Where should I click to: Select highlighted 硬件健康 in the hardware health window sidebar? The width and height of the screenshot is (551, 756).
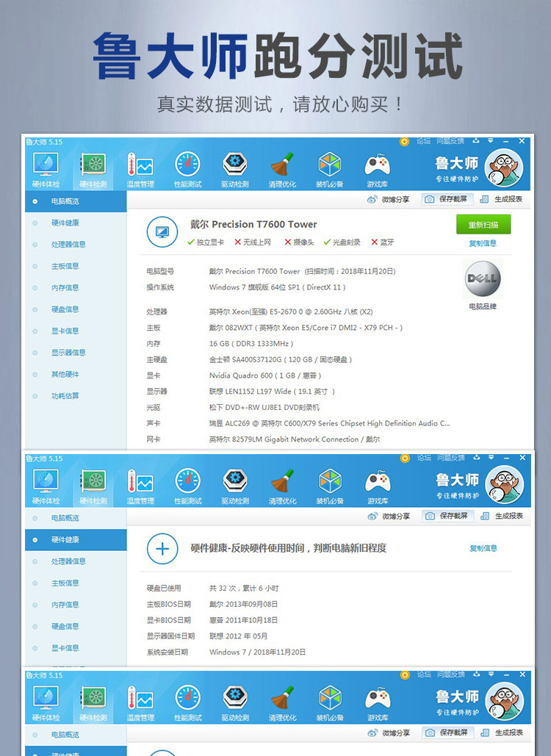[76, 540]
